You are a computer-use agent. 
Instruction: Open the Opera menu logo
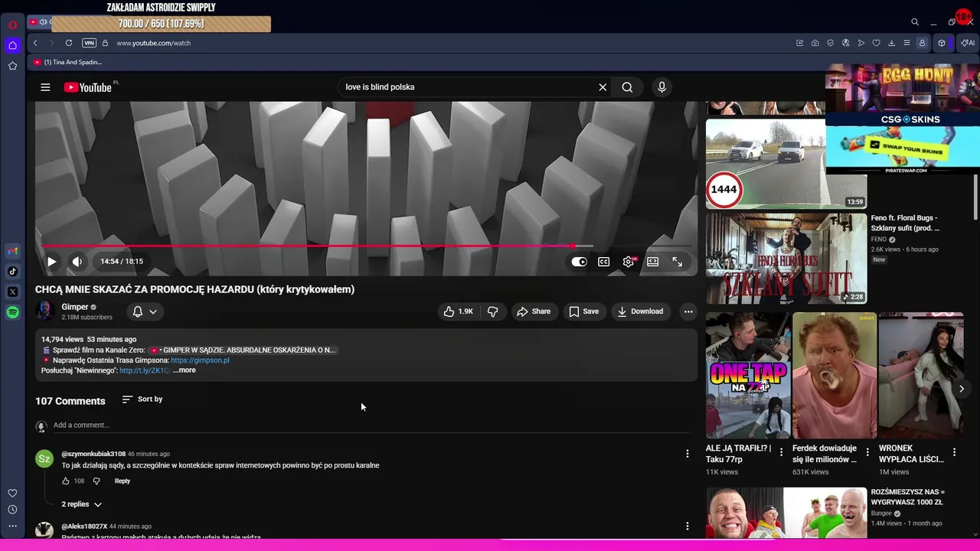click(12, 24)
